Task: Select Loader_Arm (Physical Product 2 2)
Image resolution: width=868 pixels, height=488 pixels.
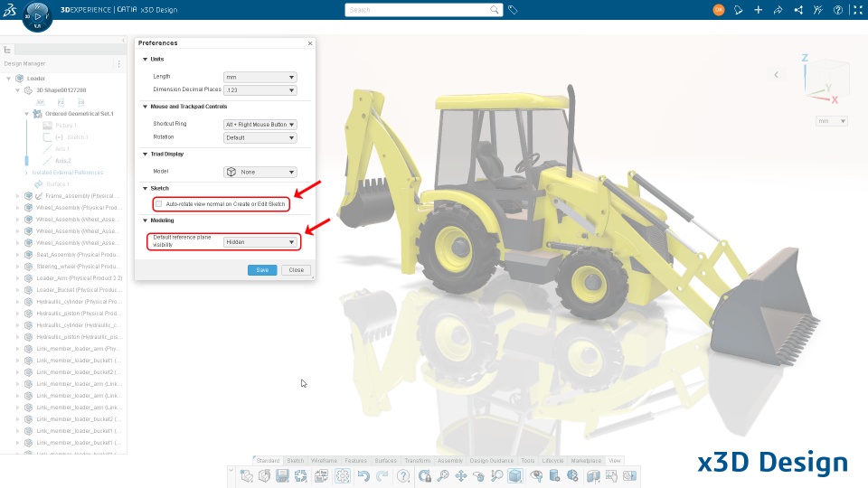Action: point(80,278)
